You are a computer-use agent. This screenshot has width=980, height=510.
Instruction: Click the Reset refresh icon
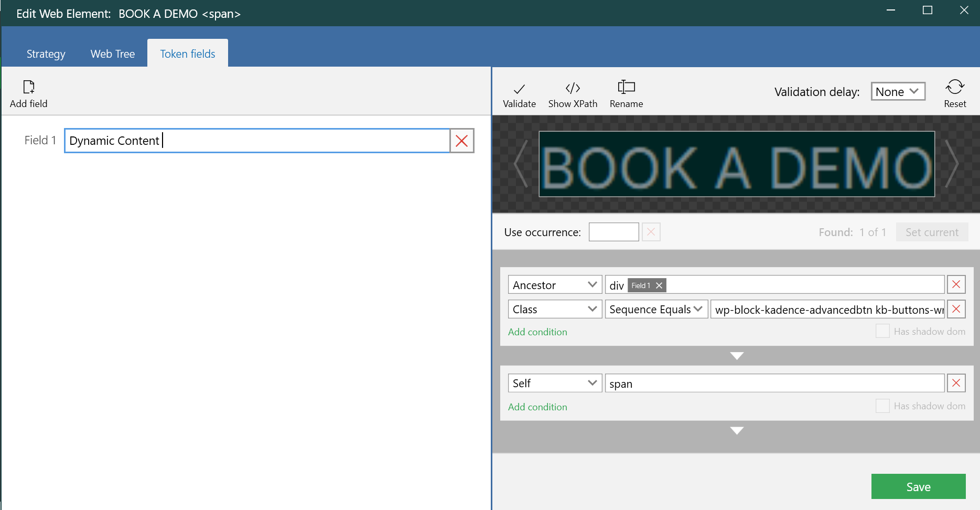pyautogui.click(x=955, y=87)
